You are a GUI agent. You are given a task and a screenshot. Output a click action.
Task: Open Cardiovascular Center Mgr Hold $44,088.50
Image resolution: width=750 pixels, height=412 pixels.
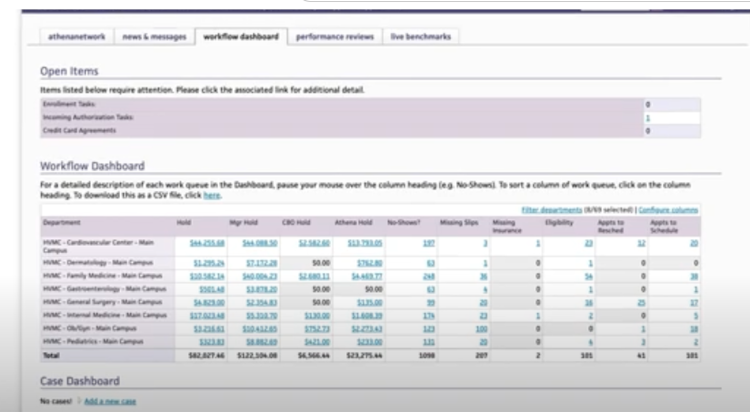pos(260,243)
